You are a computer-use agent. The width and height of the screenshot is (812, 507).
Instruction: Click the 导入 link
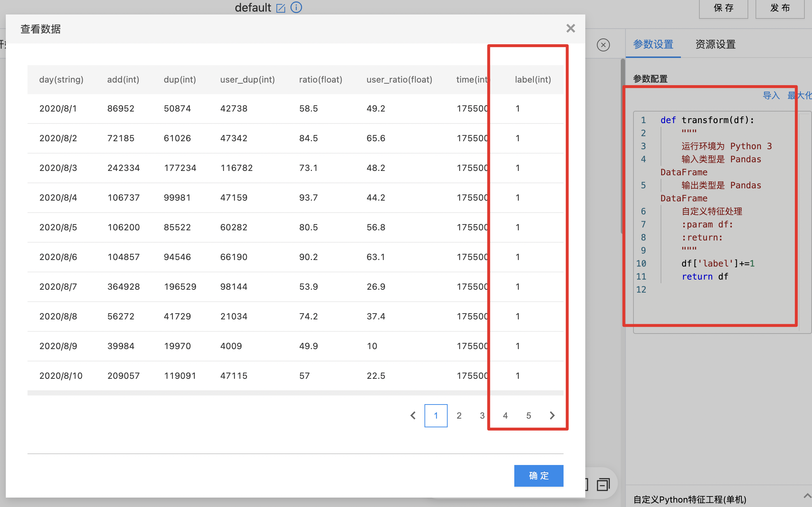771,96
